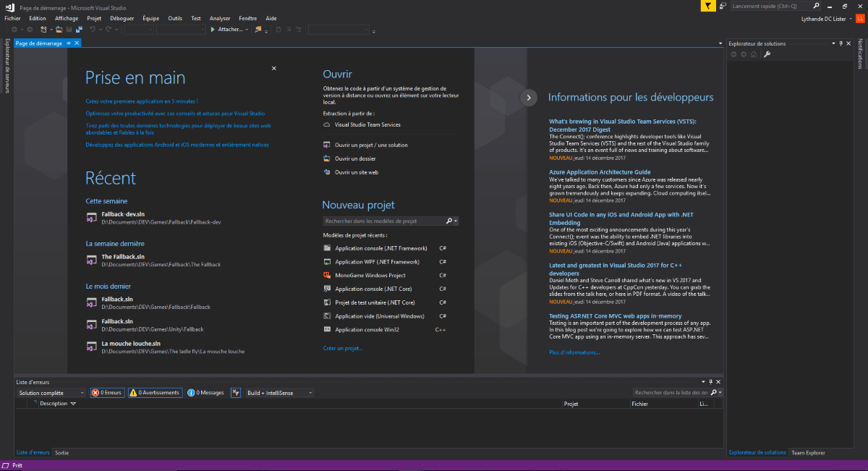Open the Outils menu
The height and width of the screenshot is (471, 868).
click(175, 18)
